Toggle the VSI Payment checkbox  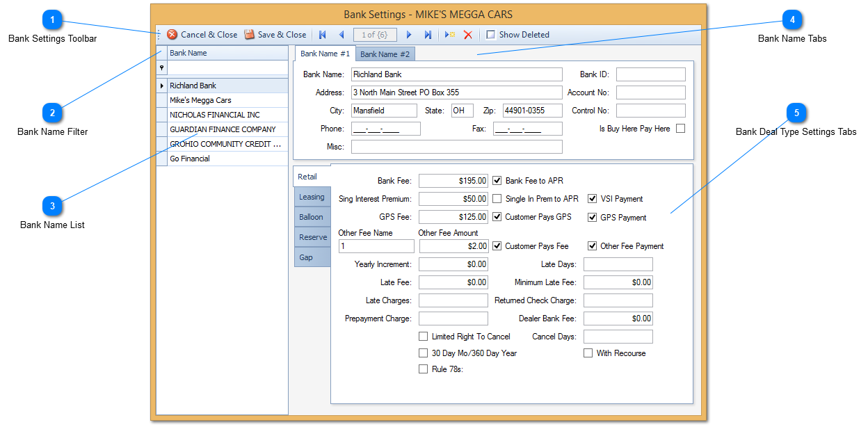click(593, 199)
